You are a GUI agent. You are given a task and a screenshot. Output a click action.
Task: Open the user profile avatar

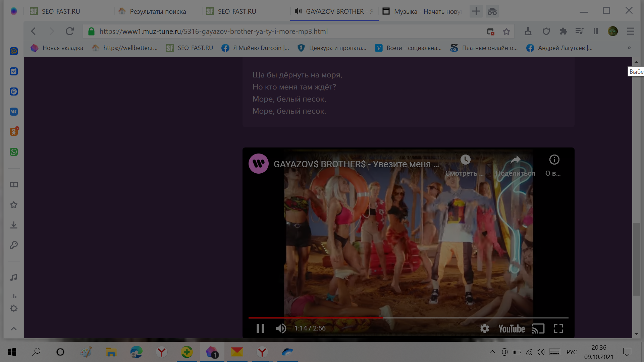pos(613,31)
